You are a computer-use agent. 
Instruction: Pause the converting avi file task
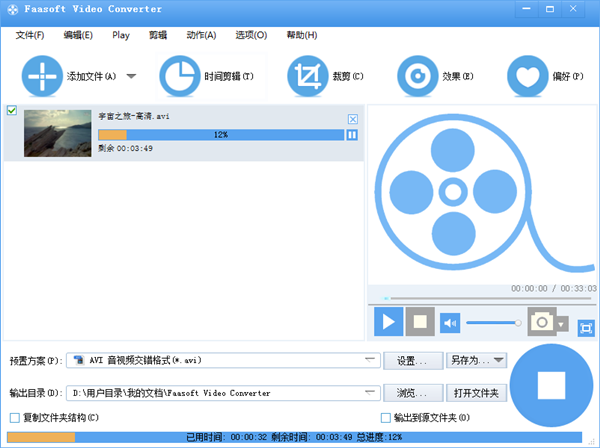[x=352, y=134]
